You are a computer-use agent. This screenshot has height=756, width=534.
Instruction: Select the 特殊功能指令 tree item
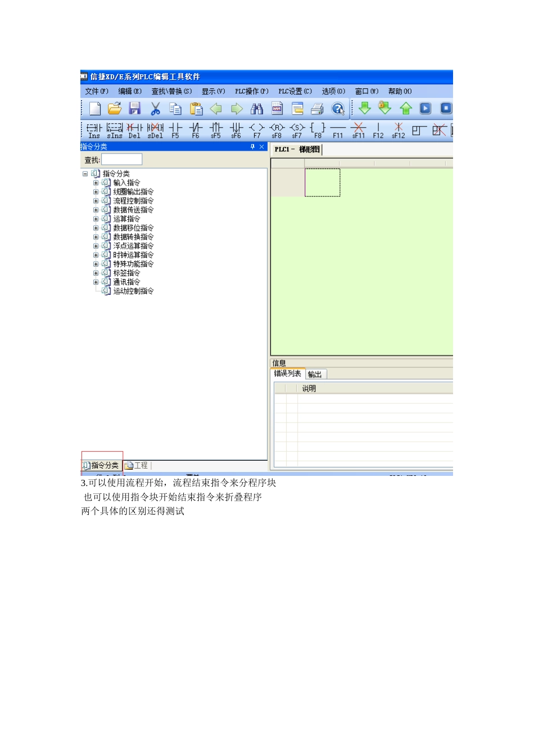(x=133, y=264)
